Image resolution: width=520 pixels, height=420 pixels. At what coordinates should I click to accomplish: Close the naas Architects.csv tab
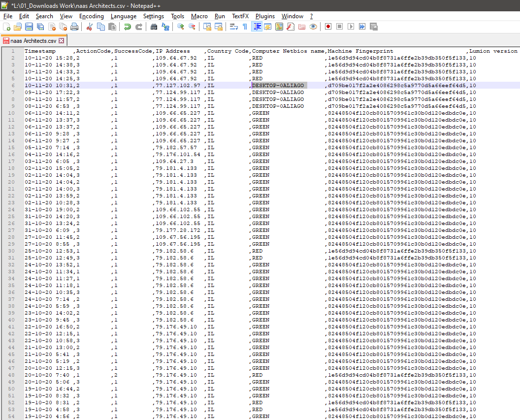[x=62, y=41]
